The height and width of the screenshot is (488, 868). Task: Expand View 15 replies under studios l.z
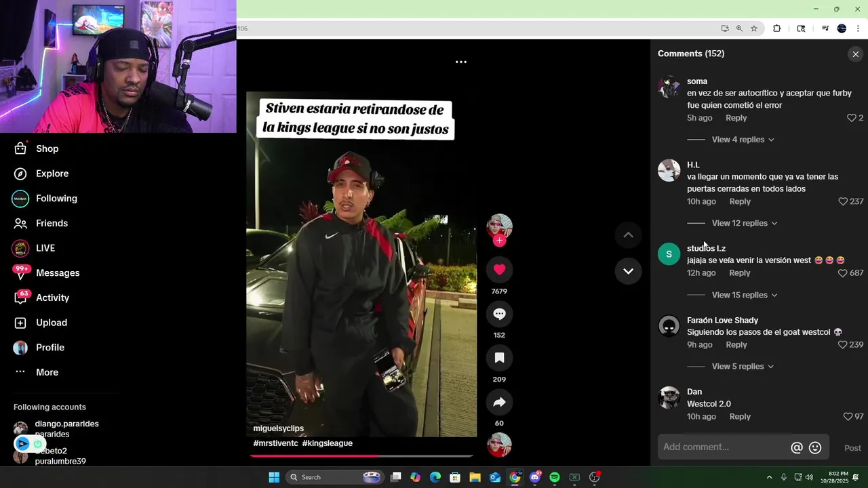coord(745,295)
